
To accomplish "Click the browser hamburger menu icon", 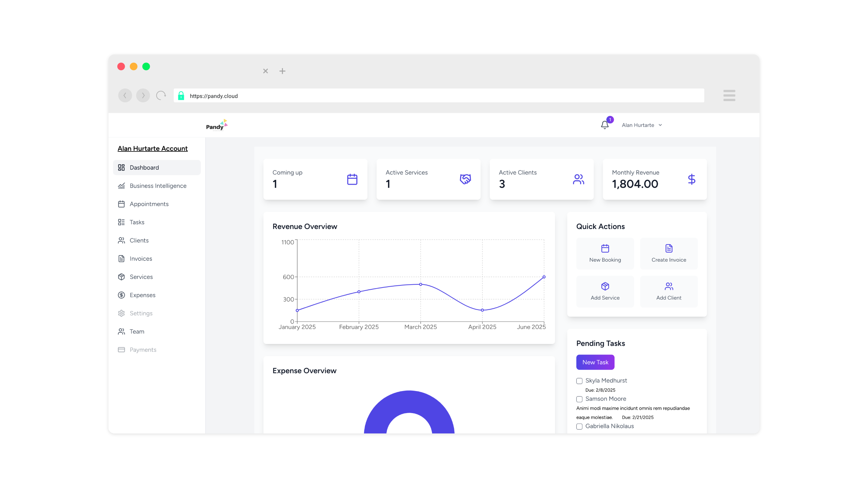I will coord(729,96).
